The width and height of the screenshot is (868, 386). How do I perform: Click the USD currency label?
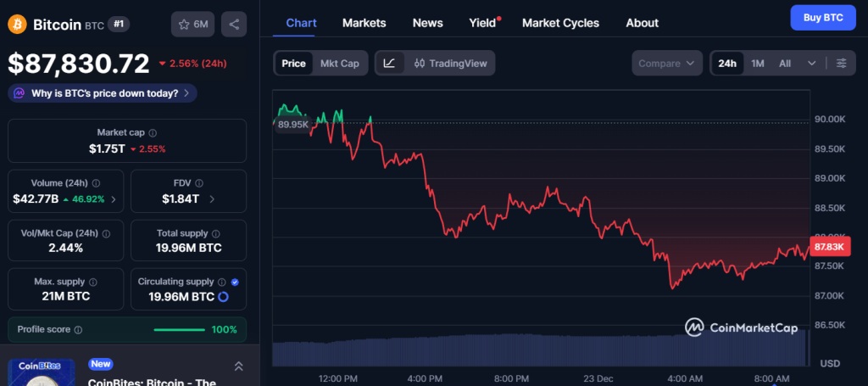[x=830, y=363]
